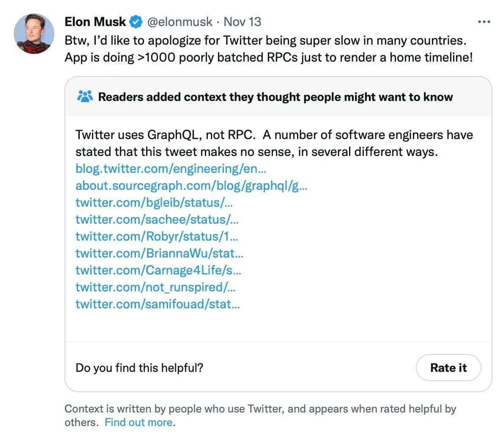Open the twitter.com/samifouad status link
This screenshot has height=436, width=504.
[157, 304]
